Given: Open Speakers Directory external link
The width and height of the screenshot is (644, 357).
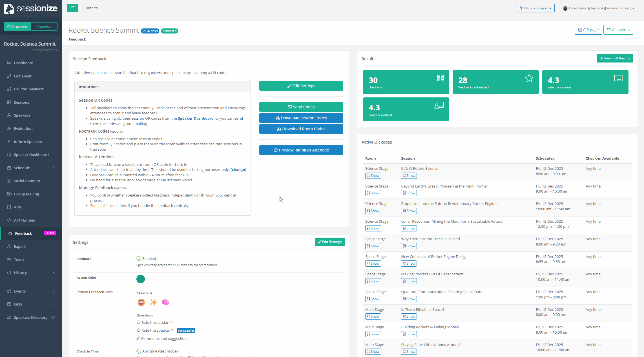Looking at the screenshot, I should (x=31, y=317).
